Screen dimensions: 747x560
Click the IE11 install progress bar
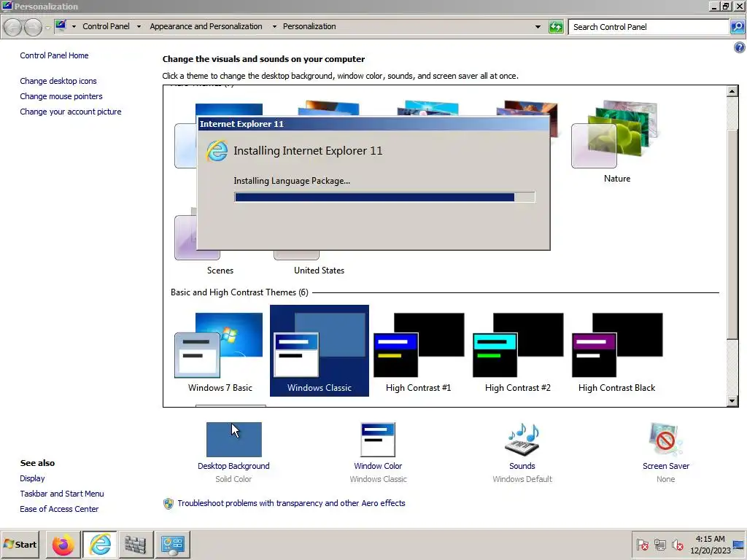pos(384,197)
